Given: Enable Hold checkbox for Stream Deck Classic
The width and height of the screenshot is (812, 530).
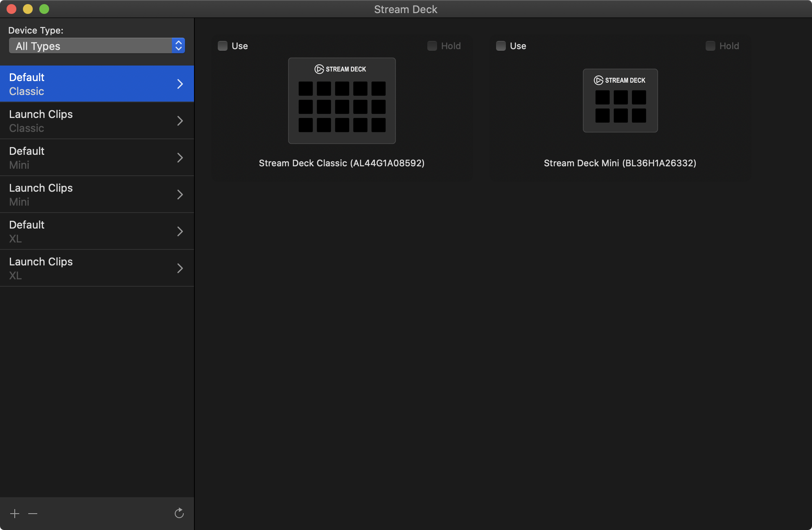Looking at the screenshot, I should tap(433, 45).
